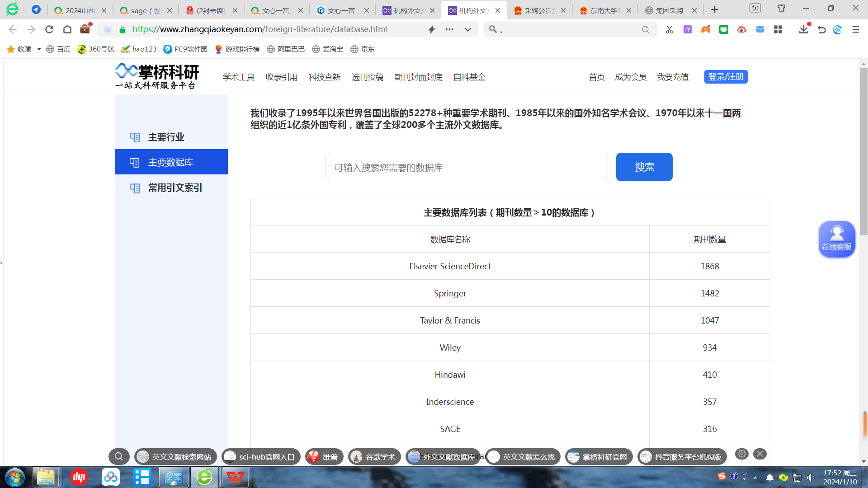Open the browser downloads icon
The height and width of the screenshot is (488, 868).
[804, 29]
